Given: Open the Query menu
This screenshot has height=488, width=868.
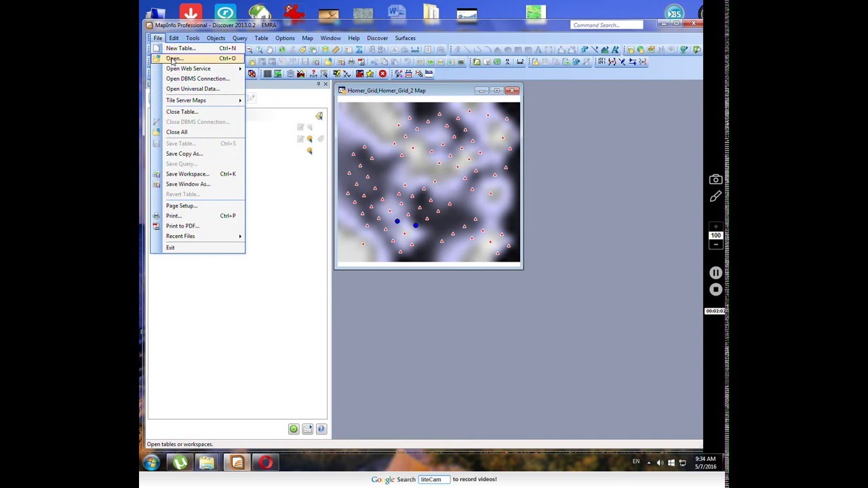Looking at the screenshot, I should click(x=239, y=38).
